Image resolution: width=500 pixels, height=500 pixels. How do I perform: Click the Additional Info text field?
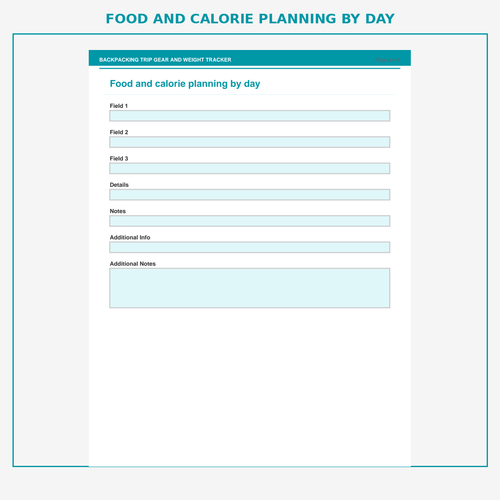tap(249, 247)
